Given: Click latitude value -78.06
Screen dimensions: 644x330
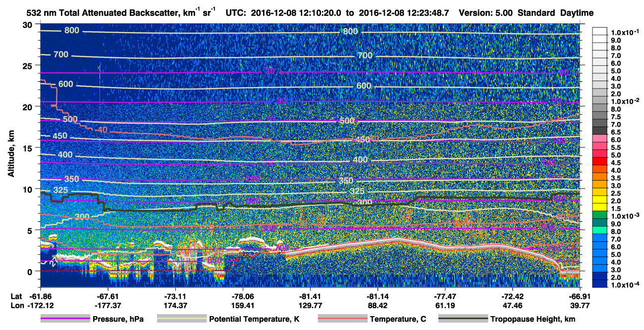Looking at the screenshot, I should tap(243, 297).
